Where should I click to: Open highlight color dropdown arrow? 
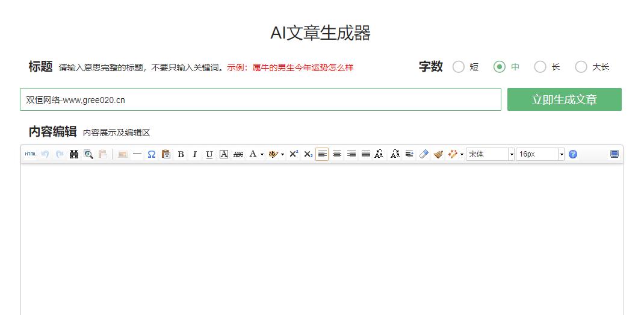(282, 155)
